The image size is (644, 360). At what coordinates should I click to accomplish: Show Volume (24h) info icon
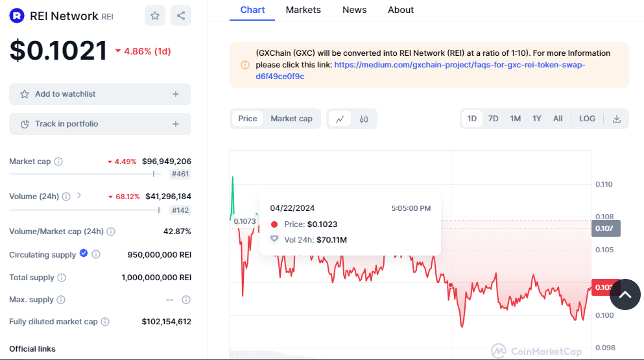point(66,197)
